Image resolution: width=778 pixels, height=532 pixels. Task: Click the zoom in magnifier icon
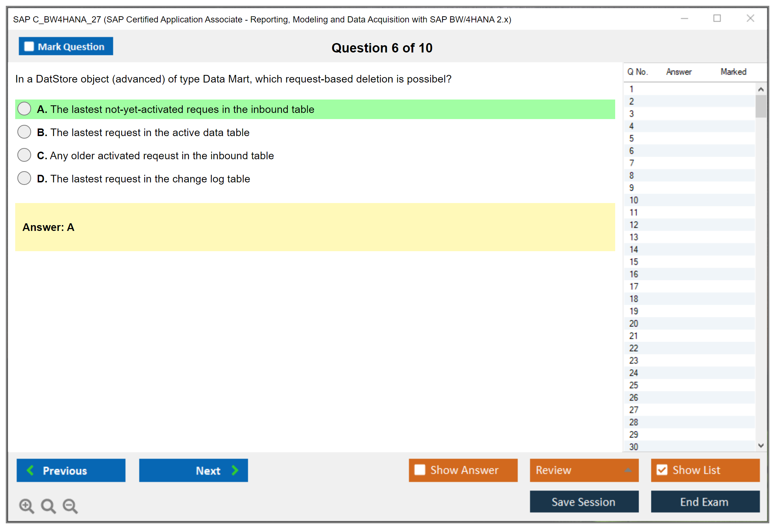pos(26,506)
